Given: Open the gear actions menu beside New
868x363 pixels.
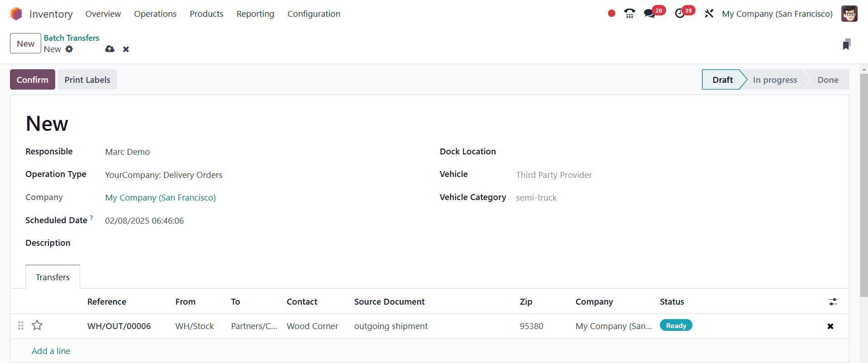Looking at the screenshot, I should coord(69,49).
